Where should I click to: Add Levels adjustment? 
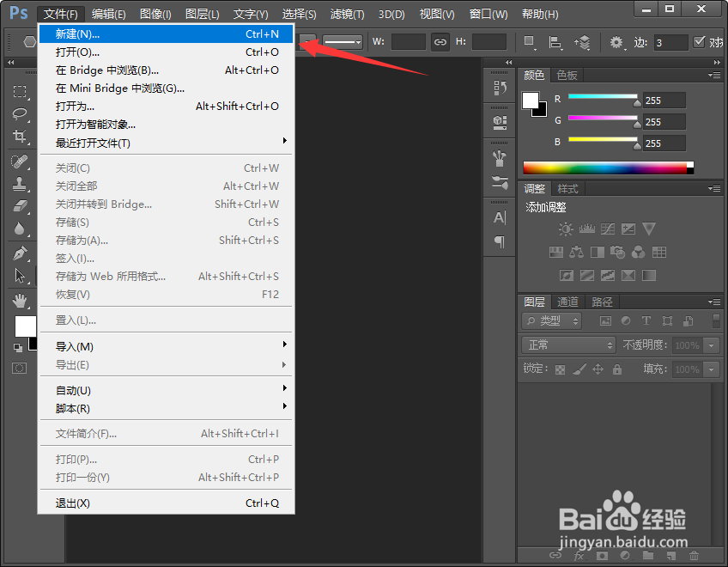tap(587, 229)
